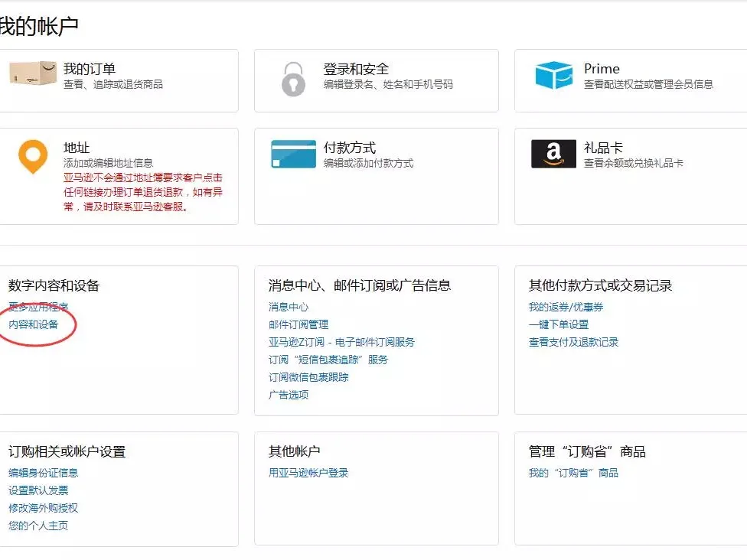Click the 消息中心、邮件订阅或广告信息 heading
The width and height of the screenshot is (747, 560).
(x=359, y=285)
